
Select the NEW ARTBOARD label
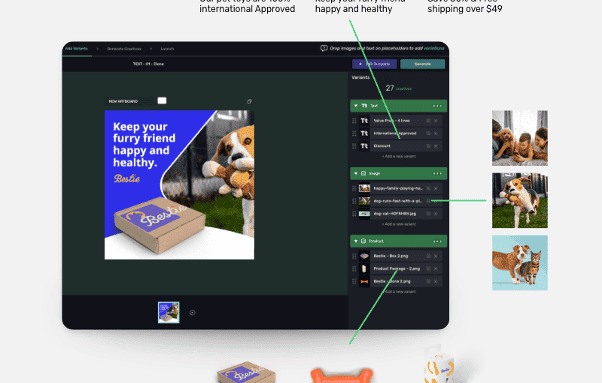123,101
